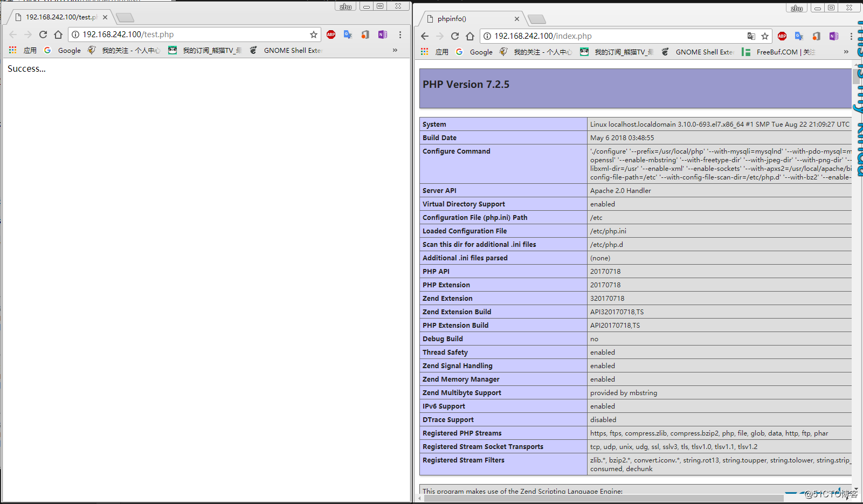Select the Build Date value May 6 2018
This screenshot has height=504, width=863.
click(622, 137)
